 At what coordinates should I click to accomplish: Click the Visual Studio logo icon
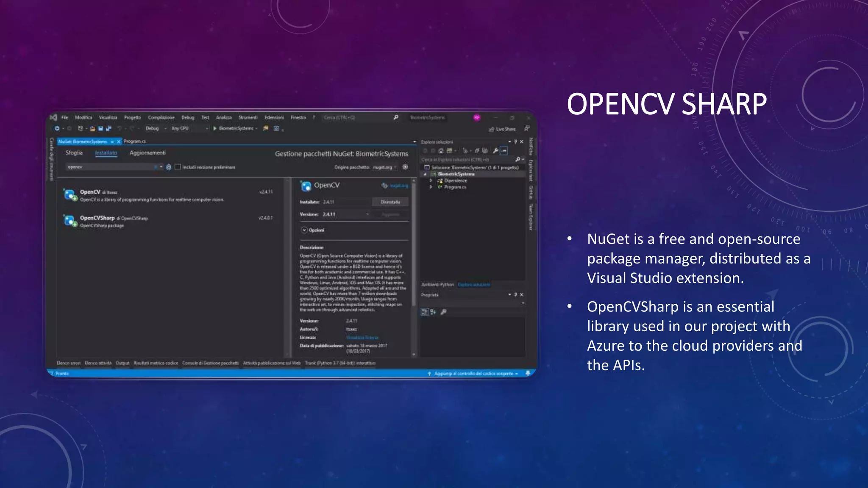pos(53,117)
